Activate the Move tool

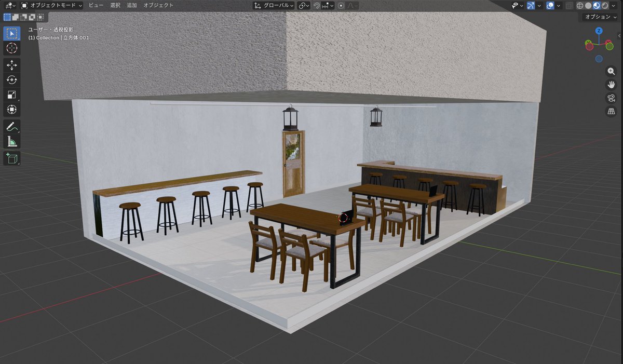point(11,65)
